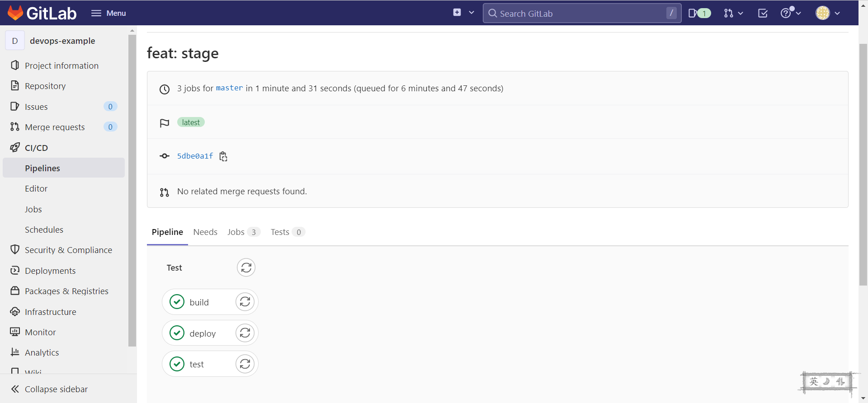Open Analytics in the sidebar

point(42,352)
